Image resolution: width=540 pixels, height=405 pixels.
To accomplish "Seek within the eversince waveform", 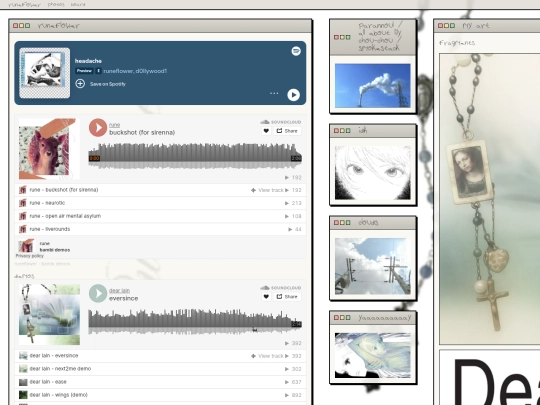I will coord(195,321).
